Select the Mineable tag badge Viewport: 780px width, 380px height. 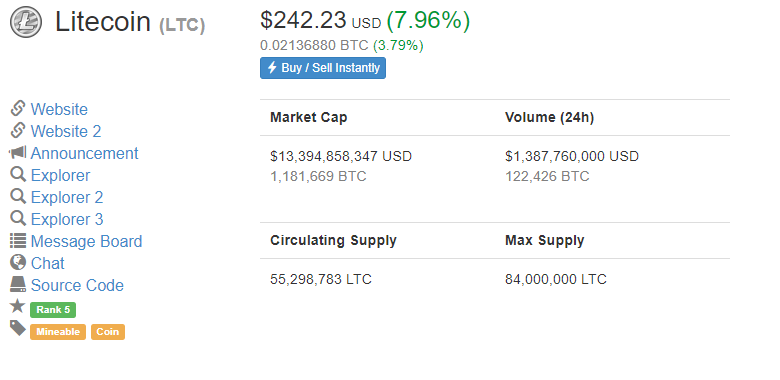[x=58, y=332]
